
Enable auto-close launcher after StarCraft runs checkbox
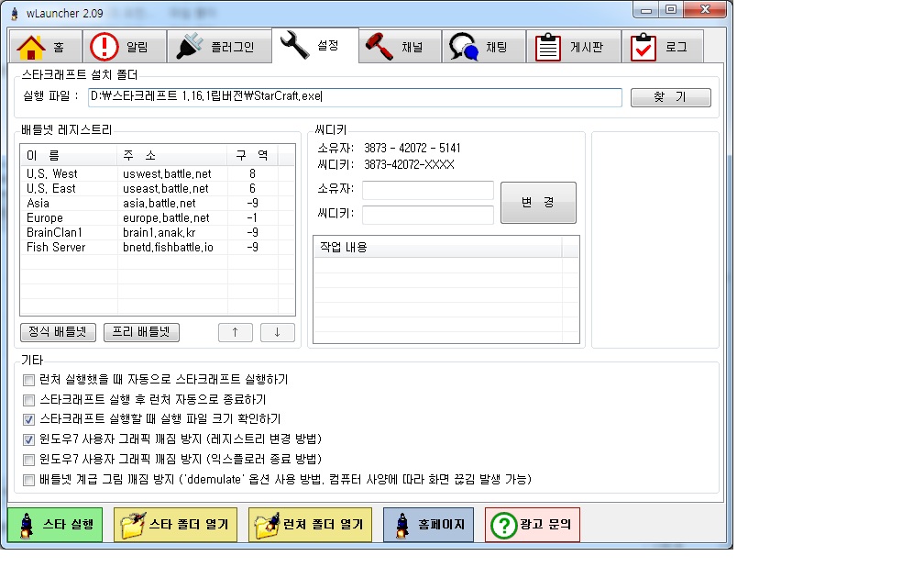29,400
